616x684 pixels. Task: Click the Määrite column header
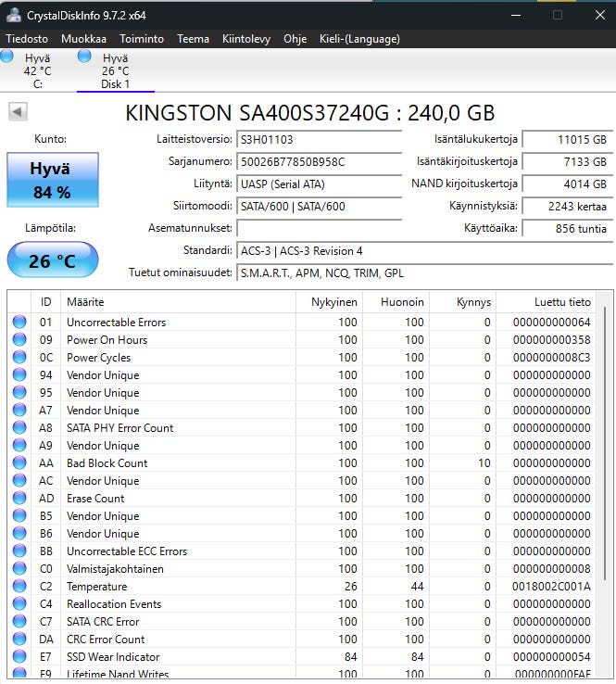pyautogui.click(x=178, y=302)
